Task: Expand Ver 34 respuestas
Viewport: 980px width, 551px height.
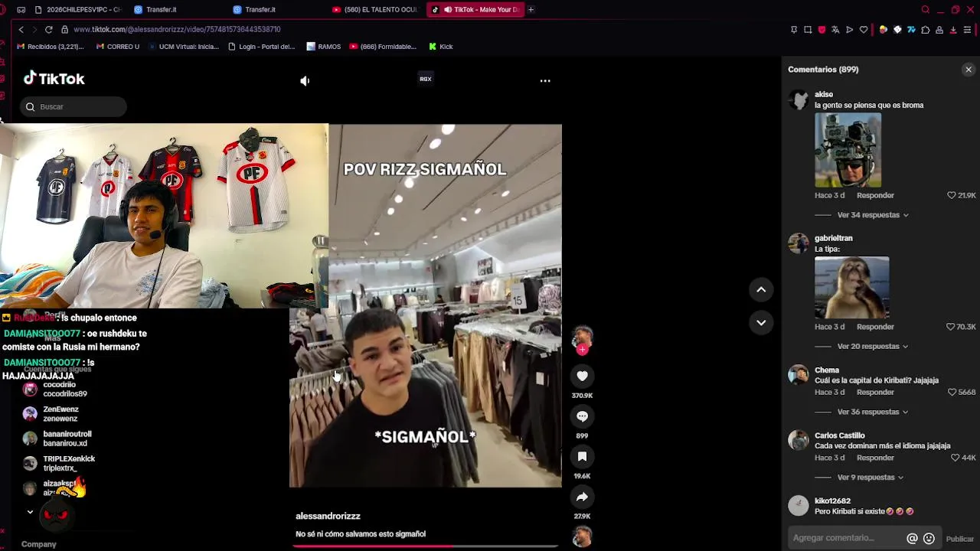Action: click(873, 215)
